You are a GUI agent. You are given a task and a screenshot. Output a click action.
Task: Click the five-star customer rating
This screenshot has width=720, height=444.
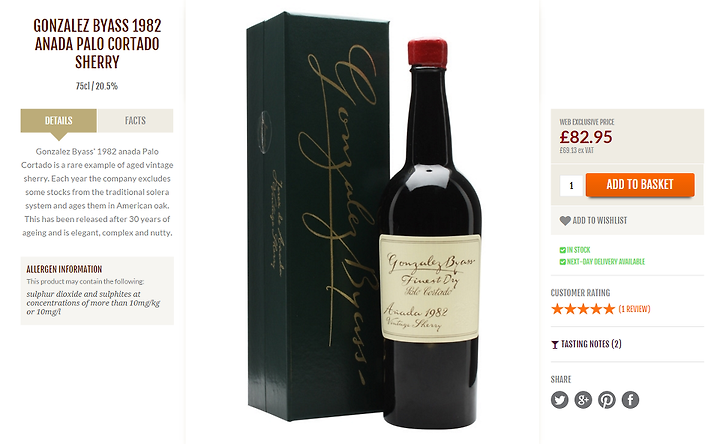[x=583, y=309]
